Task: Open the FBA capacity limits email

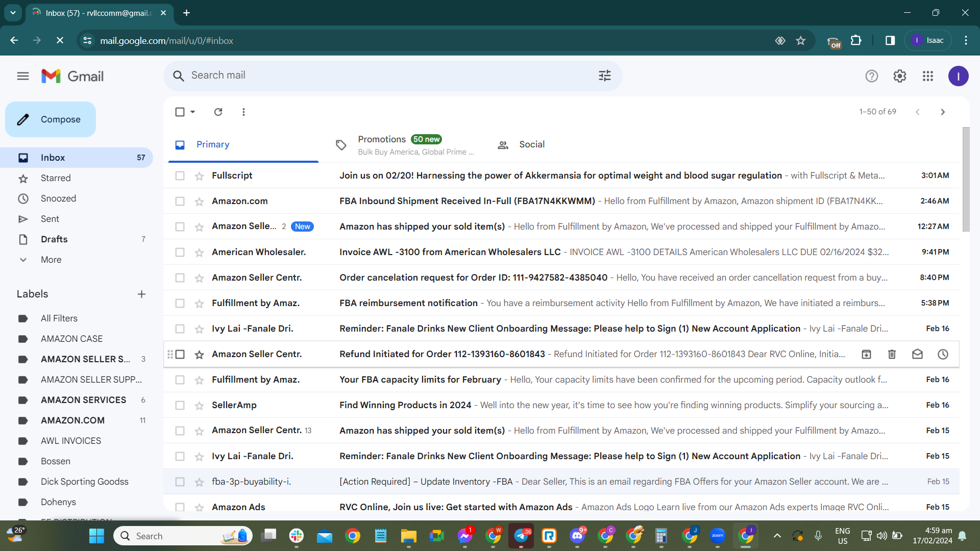Action: tap(561, 380)
